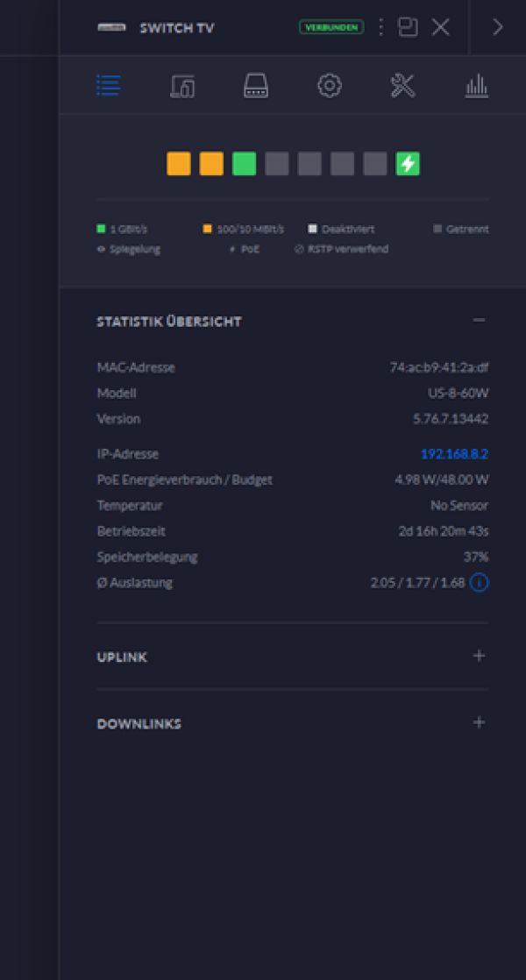Click the Verbunden status badge
Image resolution: width=526 pixels, height=980 pixels.
tap(331, 27)
